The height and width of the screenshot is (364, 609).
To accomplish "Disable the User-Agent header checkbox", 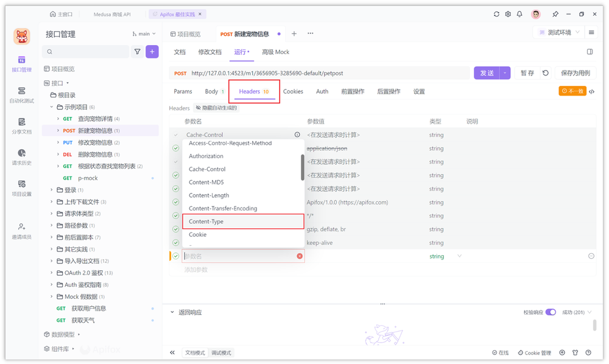I will pyautogui.click(x=175, y=201).
